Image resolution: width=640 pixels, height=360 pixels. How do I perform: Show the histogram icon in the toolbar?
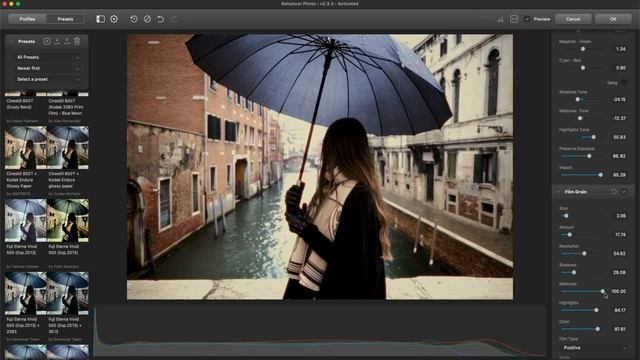500,19
